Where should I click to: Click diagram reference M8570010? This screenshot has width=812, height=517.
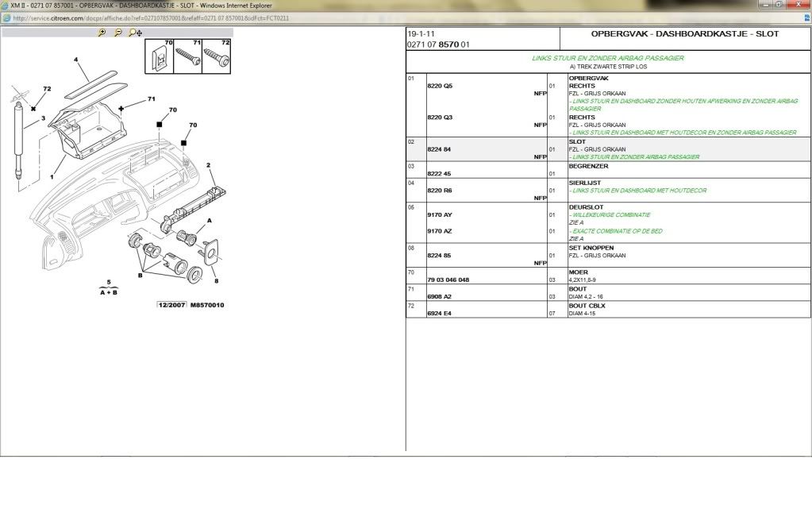point(207,305)
